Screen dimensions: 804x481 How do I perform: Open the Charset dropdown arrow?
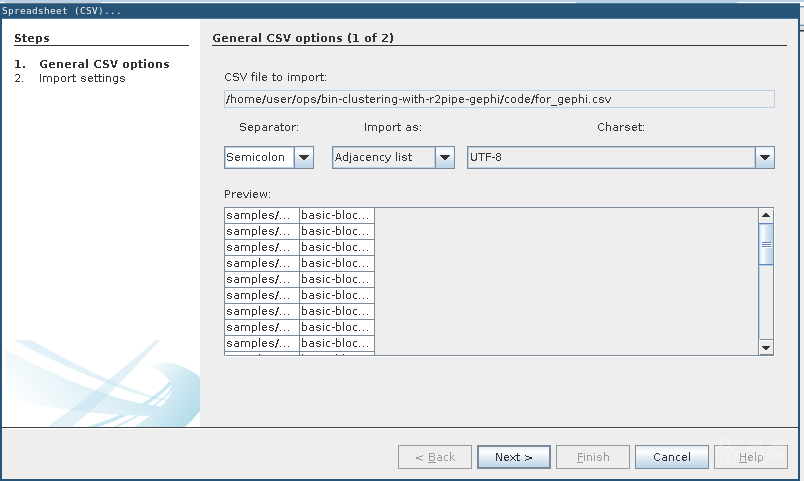point(764,158)
